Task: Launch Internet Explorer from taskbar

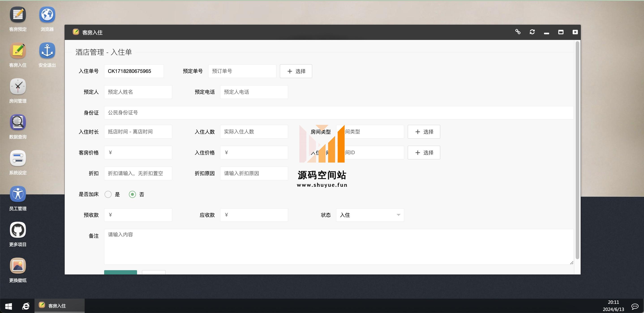Action: coord(26,306)
